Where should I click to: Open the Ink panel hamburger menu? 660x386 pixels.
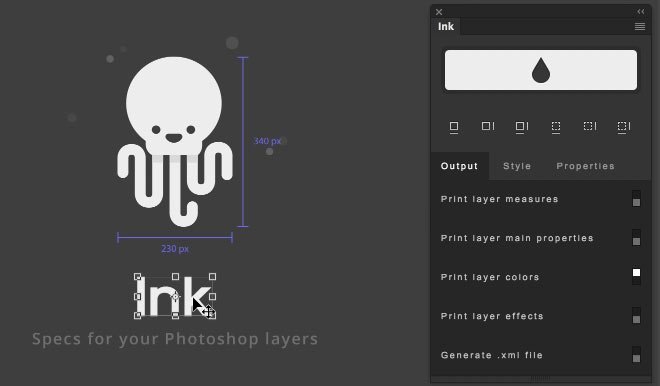(640, 27)
